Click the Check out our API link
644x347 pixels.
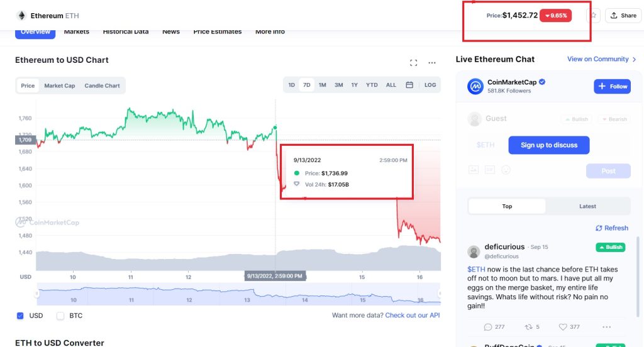(x=413, y=316)
